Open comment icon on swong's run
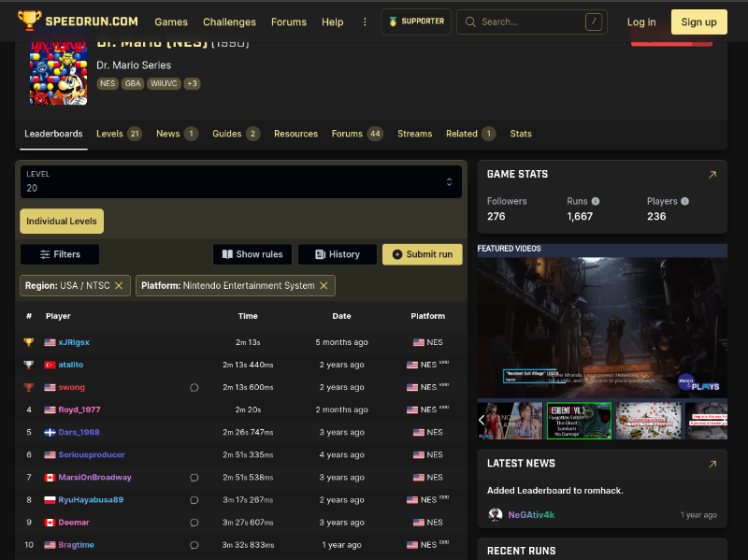The image size is (748, 560). click(194, 387)
